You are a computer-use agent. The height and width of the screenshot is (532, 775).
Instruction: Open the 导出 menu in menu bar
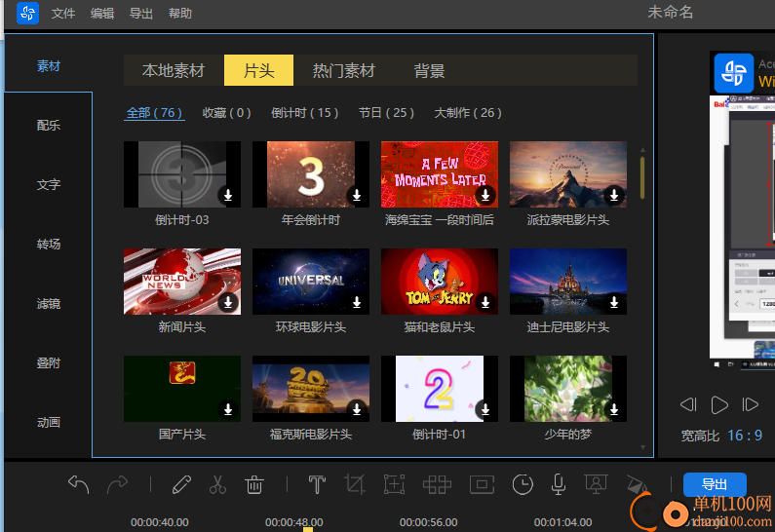140,14
